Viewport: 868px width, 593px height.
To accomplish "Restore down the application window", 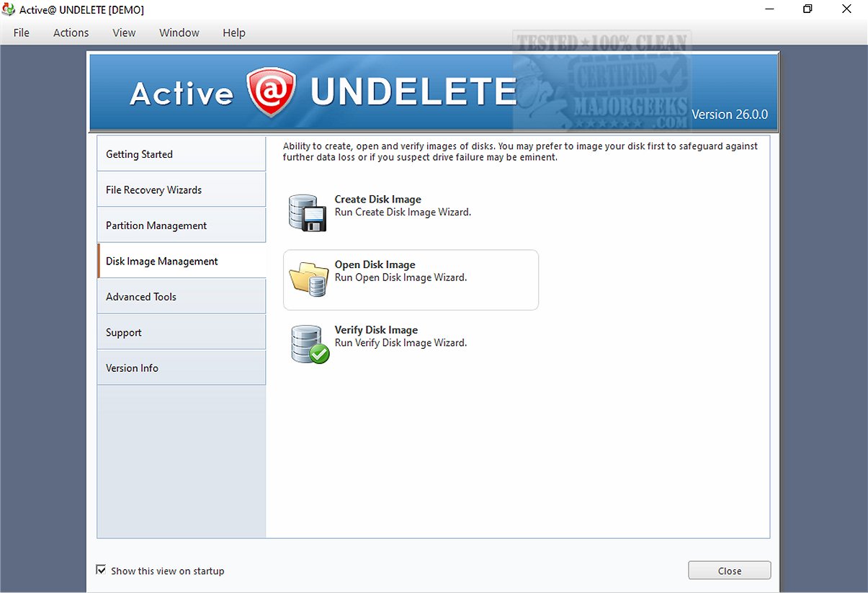I will (807, 9).
